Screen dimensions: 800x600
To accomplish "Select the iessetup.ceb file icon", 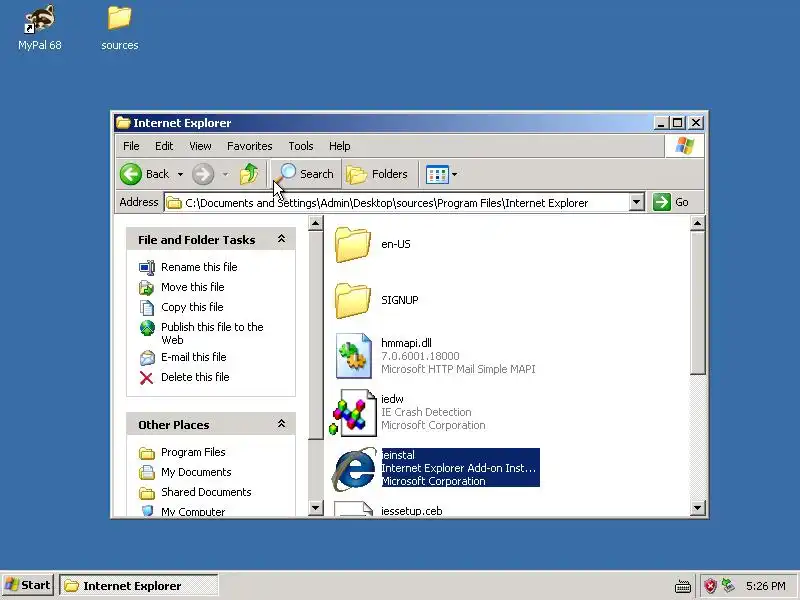I will coord(354,509).
